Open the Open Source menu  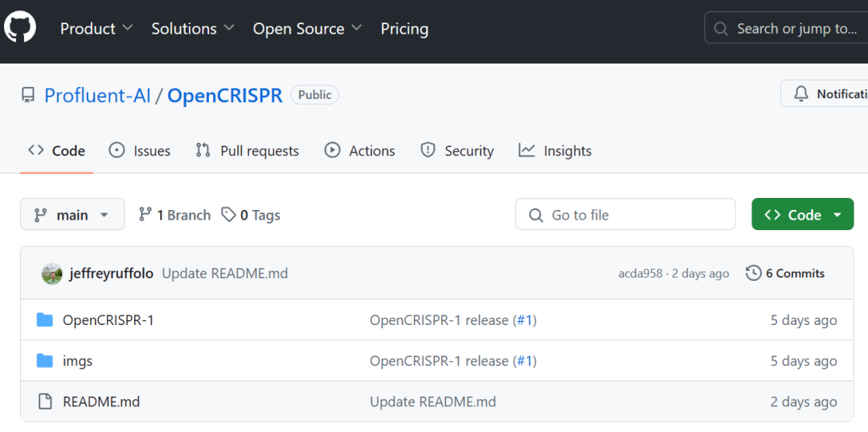[307, 29]
